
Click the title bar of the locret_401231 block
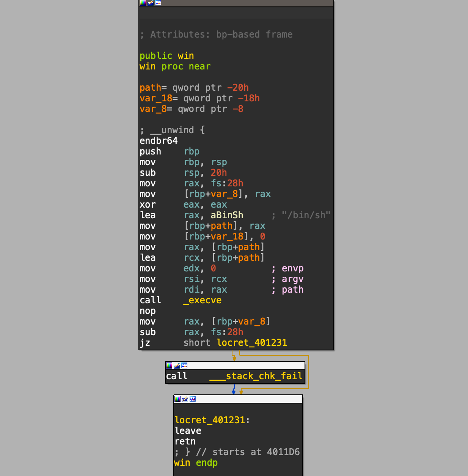pos(238,399)
